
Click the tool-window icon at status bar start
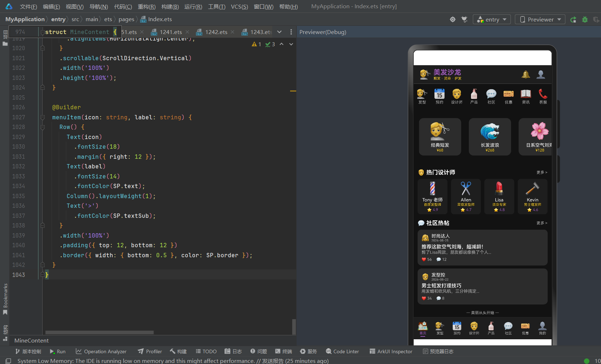(x=8, y=361)
